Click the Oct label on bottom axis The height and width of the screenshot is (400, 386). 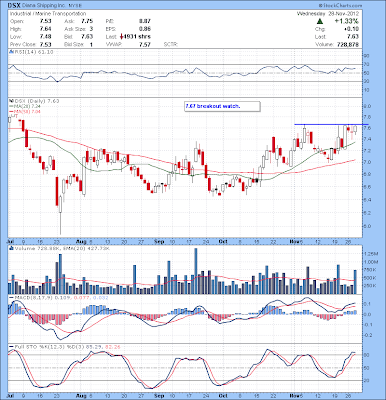[223, 396]
